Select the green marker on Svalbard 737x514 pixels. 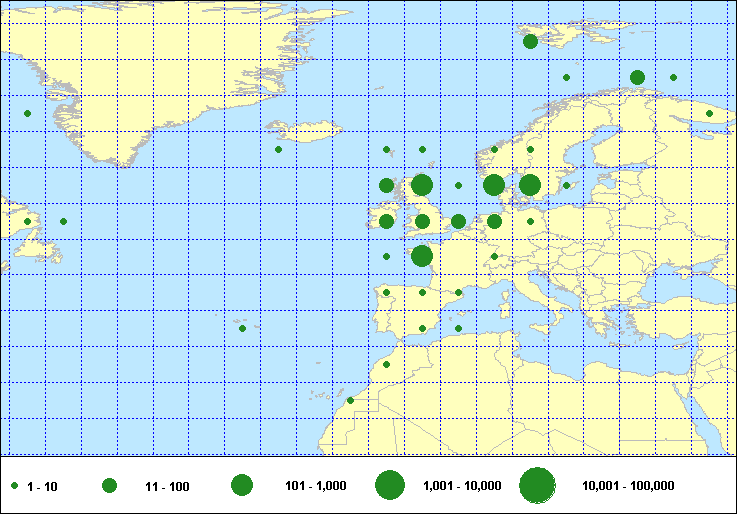(x=530, y=41)
